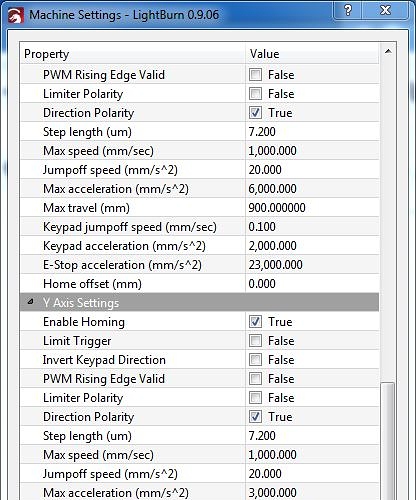Open the help question mark button
The height and width of the screenshot is (500, 416).
[348, 10]
